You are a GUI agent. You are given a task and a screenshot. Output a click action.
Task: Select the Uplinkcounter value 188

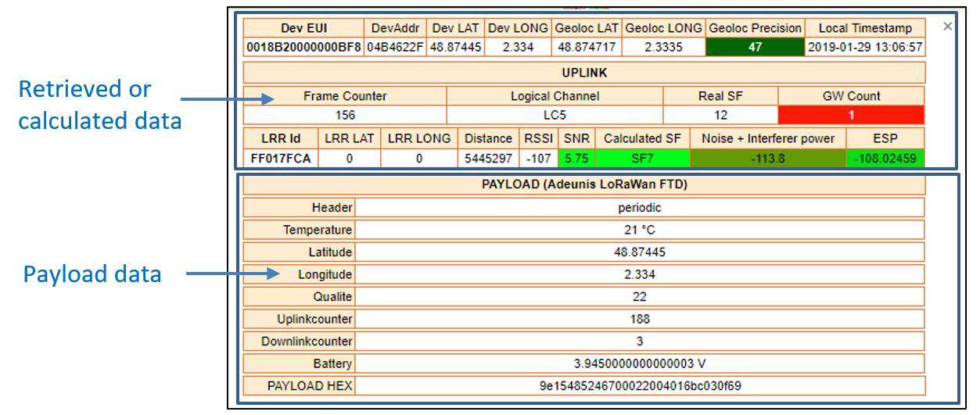click(x=639, y=319)
